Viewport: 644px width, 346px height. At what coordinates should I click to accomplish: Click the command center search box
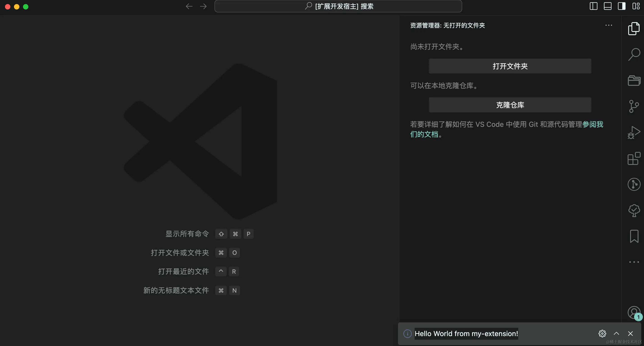338,6
